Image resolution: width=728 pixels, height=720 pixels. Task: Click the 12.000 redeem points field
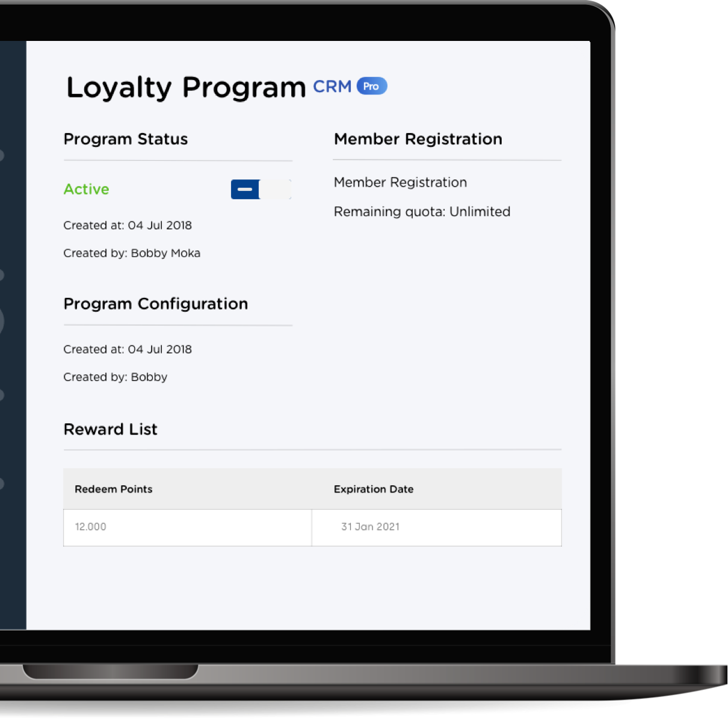pos(188,527)
